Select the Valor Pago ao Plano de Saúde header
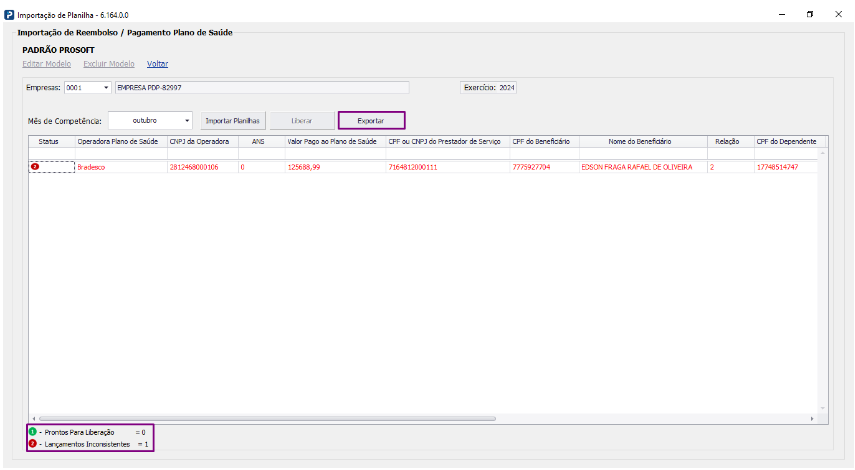 (x=332, y=142)
